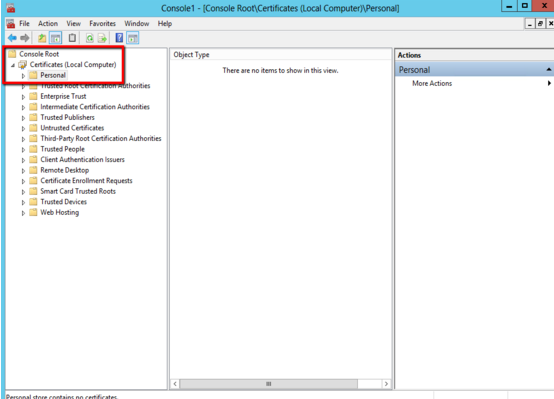Click the blue Back arrow toolbar icon
The width and height of the screenshot is (554, 399).
pos(12,38)
